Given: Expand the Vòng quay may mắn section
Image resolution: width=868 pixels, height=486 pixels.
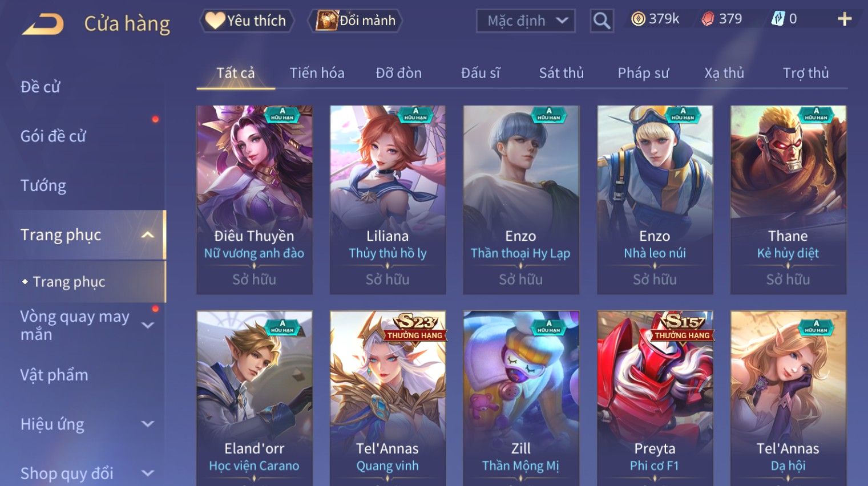Looking at the screenshot, I should click(x=148, y=325).
